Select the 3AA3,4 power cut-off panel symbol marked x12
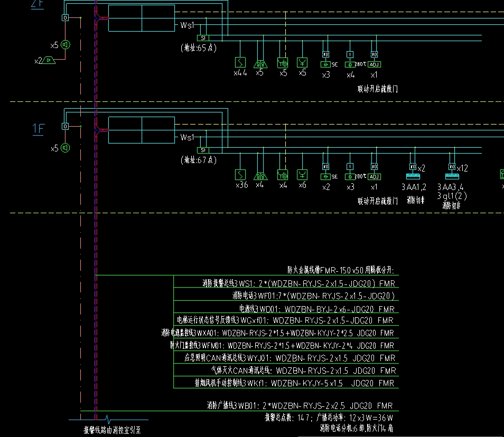Screen dimensions: 504x437 tap(452, 176)
